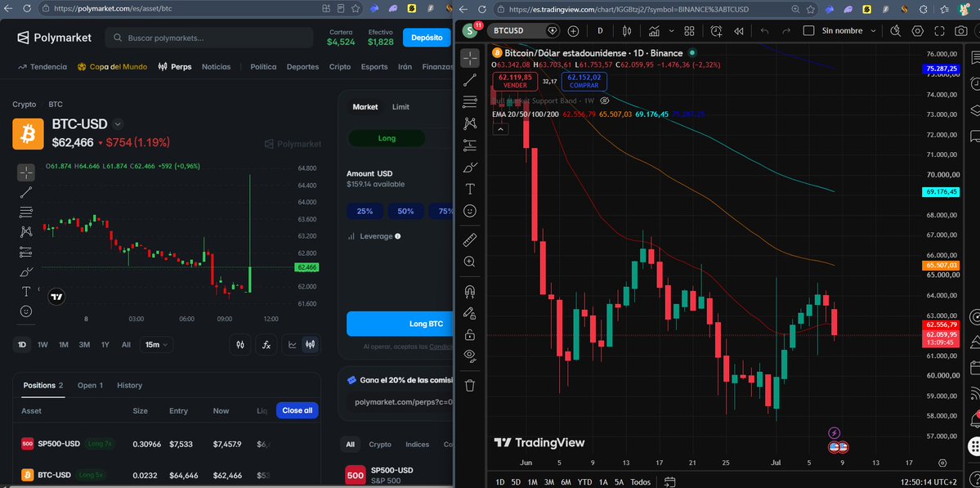Toggle stay-in-drawing-mode pencil lock in TradingView
The width and height of the screenshot is (980, 488).
[470, 313]
